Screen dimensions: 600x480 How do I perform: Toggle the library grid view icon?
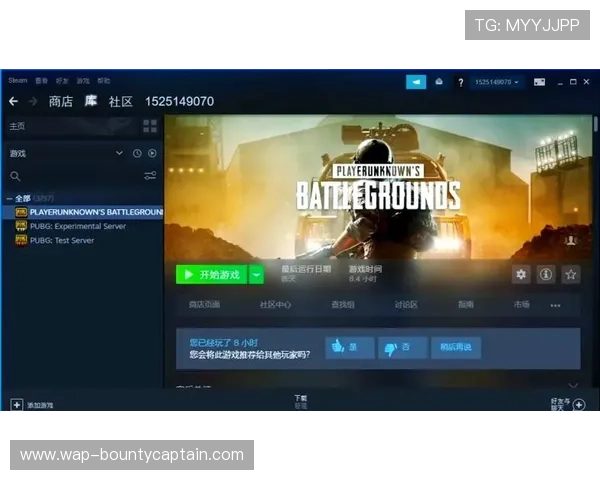(x=150, y=126)
